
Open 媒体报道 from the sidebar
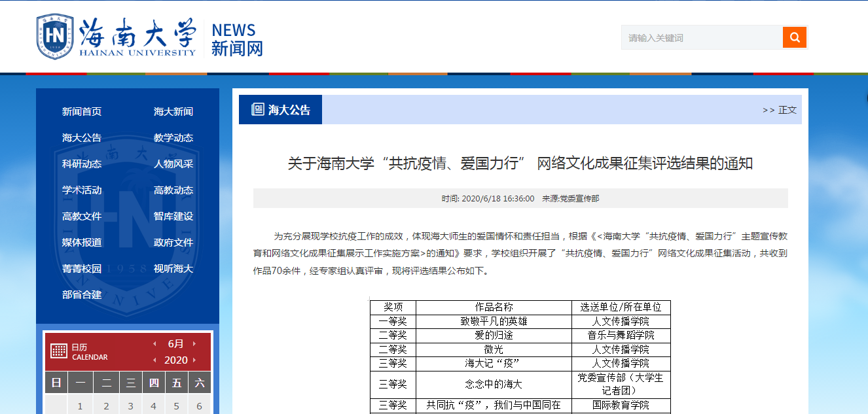coord(82,243)
